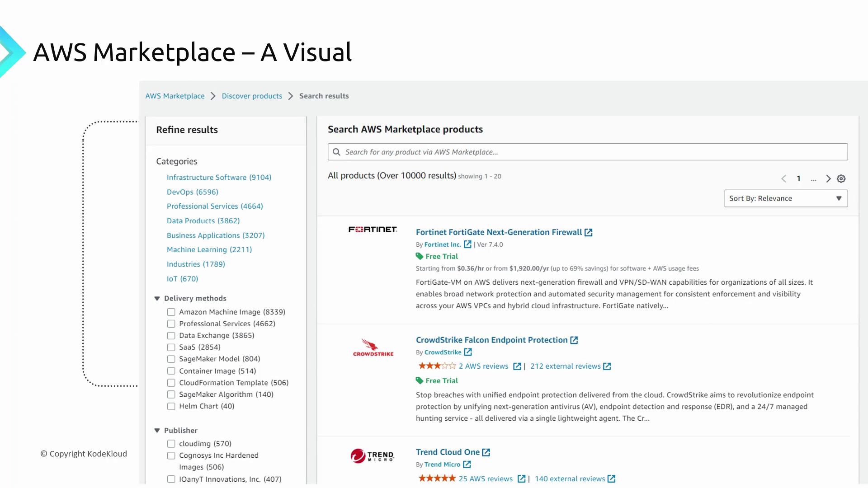Click the CrowdStrike falcon logo
The height and width of the screenshot is (488, 868).
click(373, 347)
